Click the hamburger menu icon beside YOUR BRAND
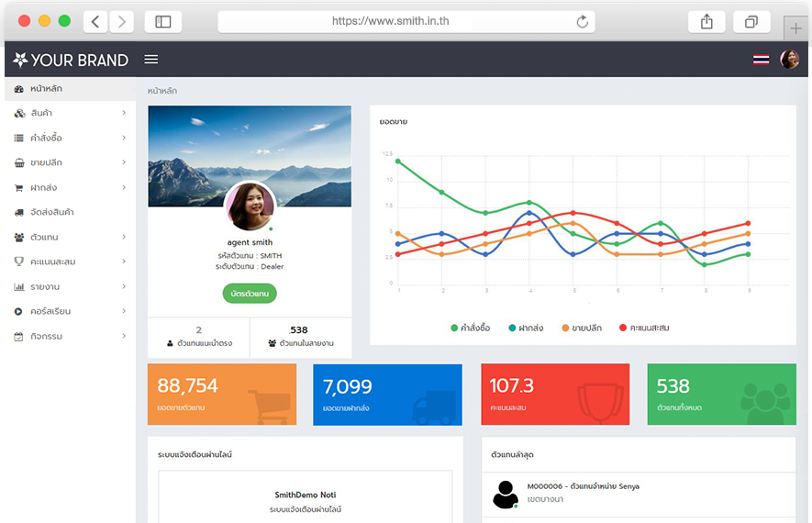 coord(151,60)
